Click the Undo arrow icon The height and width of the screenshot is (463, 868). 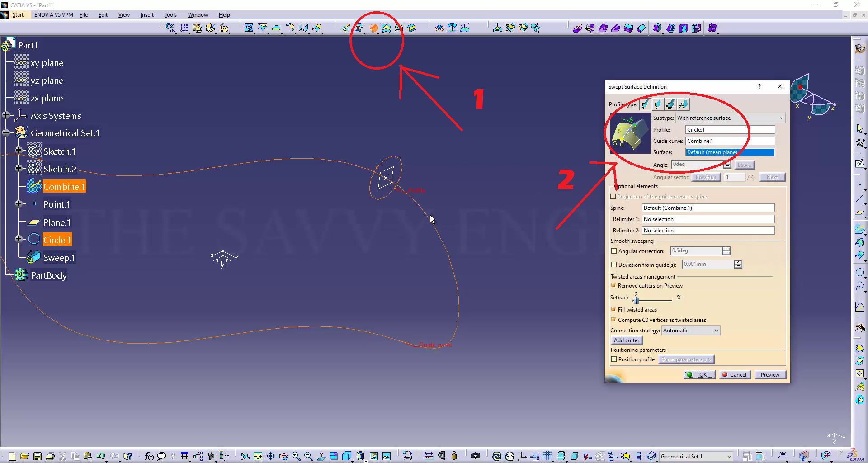pos(100,456)
